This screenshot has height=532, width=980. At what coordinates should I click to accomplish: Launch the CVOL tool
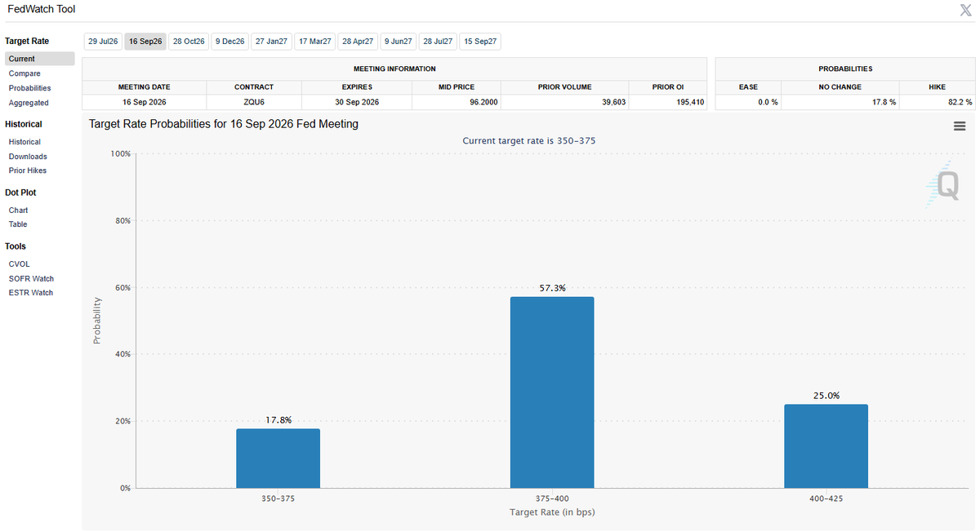point(20,264)
